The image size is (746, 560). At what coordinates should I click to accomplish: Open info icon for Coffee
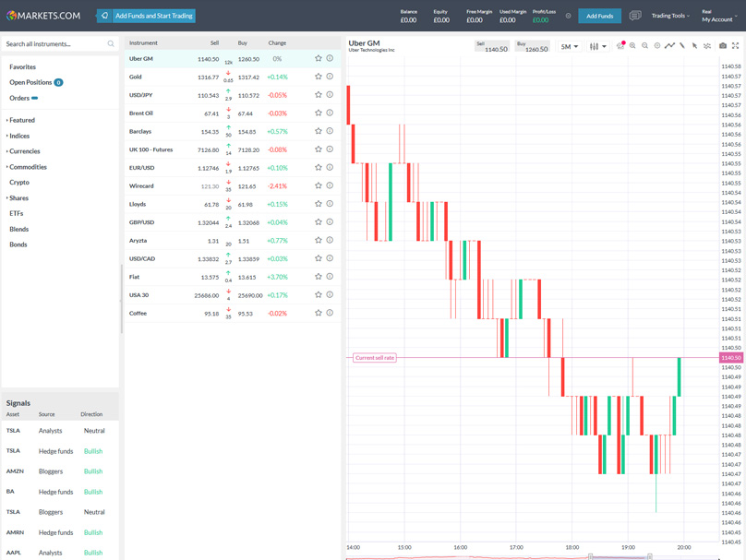[x=330, y=313]
